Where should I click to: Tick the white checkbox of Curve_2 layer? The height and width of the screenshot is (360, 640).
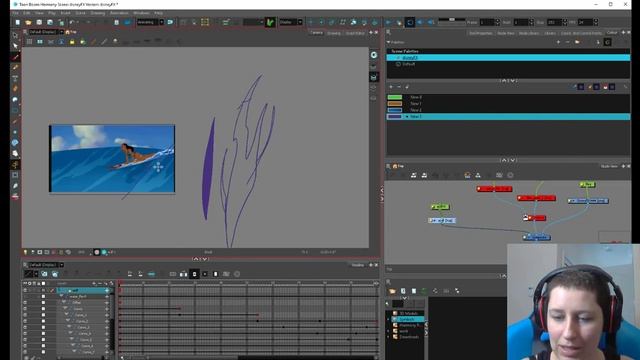(x=43, y=321)
